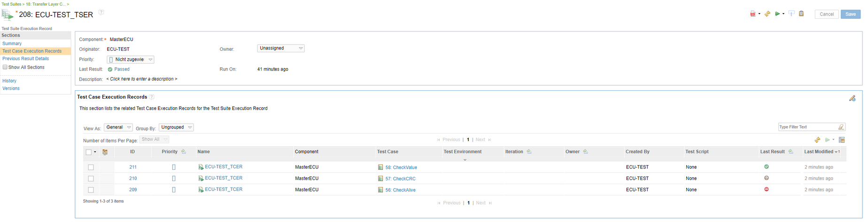Click the green Run play icon at top
This screenshot has width=868, height=222.
[777, 14]
